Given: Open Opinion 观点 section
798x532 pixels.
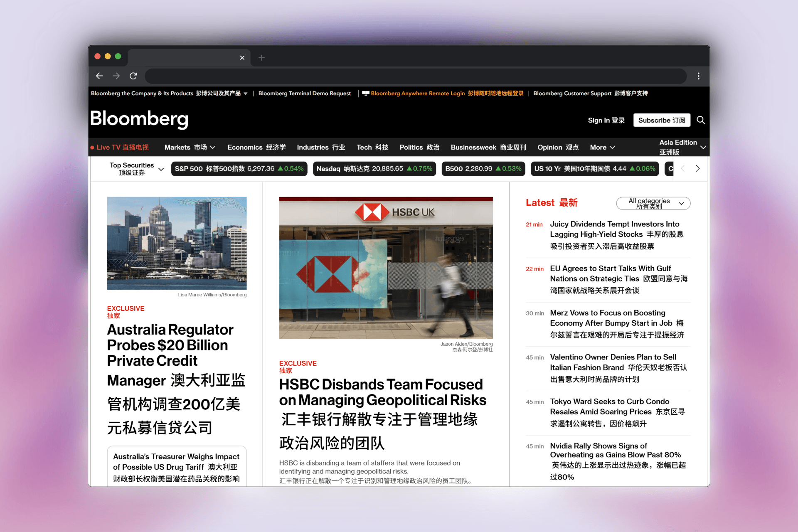Looking at the screenshot, I should pyautogui.click(x=558, y=148).
